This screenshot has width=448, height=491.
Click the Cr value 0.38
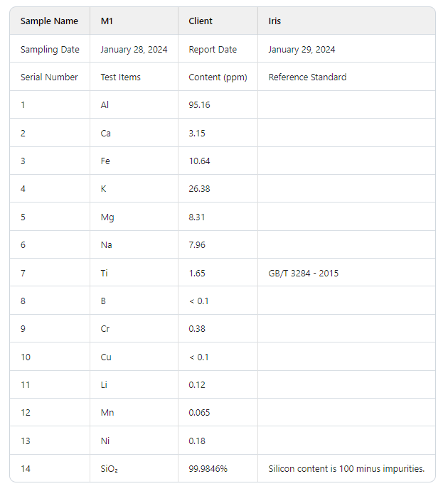[197, 329]
